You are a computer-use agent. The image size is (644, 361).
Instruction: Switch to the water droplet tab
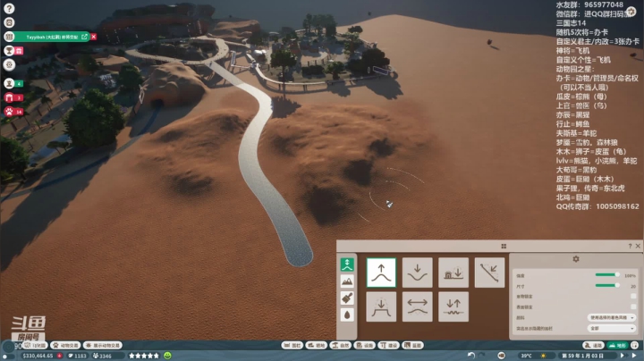[x=347, y=315]
